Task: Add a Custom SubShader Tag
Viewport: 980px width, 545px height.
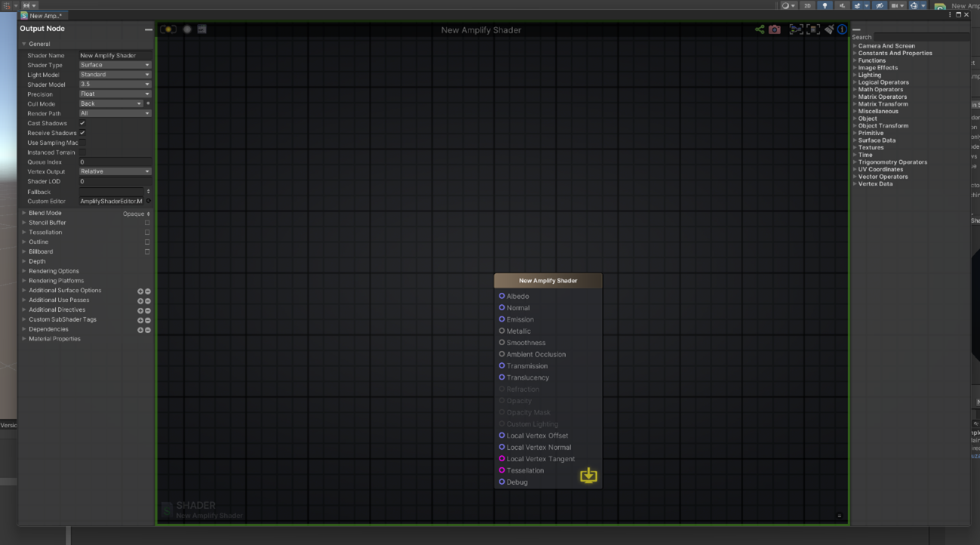Action: pyautogui.click(x=140, y=320)
